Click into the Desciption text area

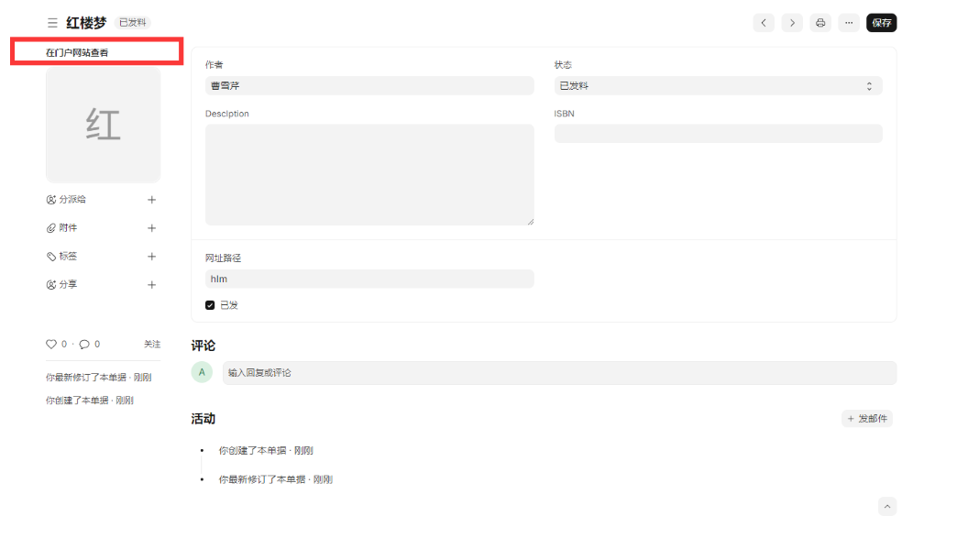pos(369,175)
